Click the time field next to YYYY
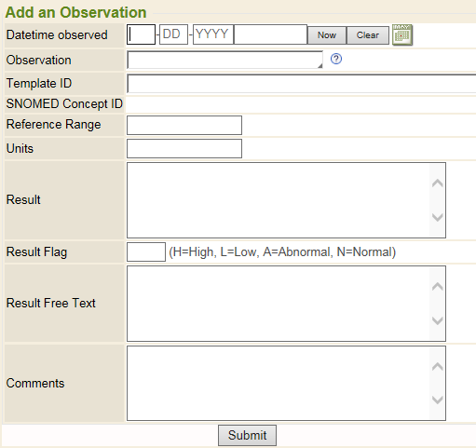Image resolution: width=476 pixels, height=448 pixels. tap(270, 34)
